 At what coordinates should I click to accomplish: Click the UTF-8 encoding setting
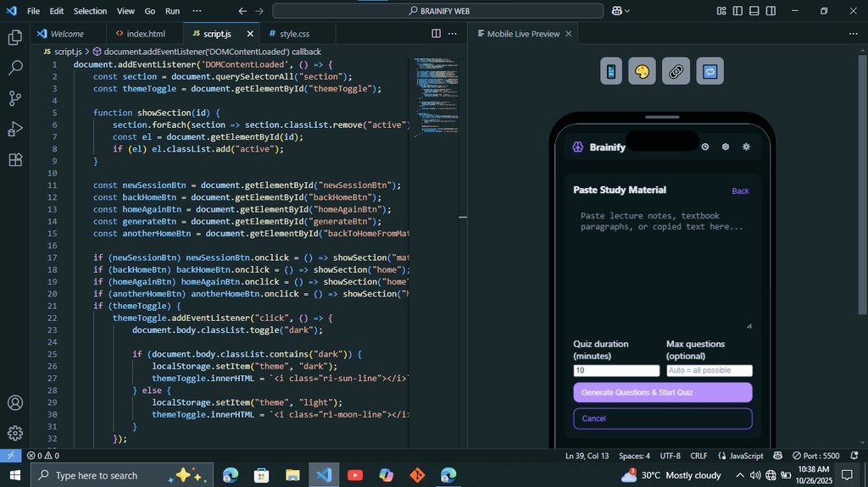click(670, 456)
